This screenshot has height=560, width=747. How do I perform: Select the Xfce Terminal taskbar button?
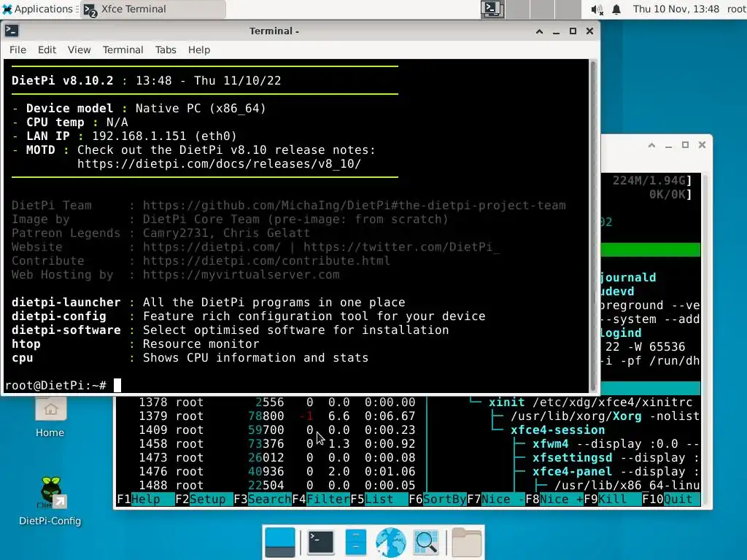[x=153, y=9]
